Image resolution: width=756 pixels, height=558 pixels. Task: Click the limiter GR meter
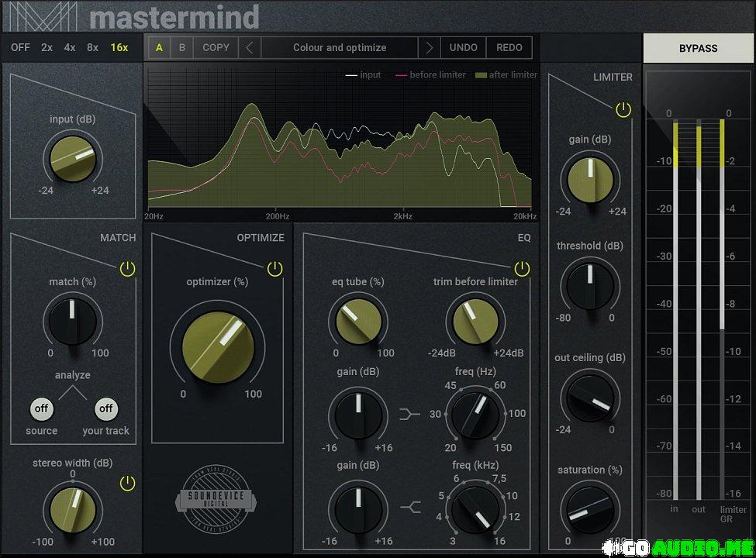[722, 309]
